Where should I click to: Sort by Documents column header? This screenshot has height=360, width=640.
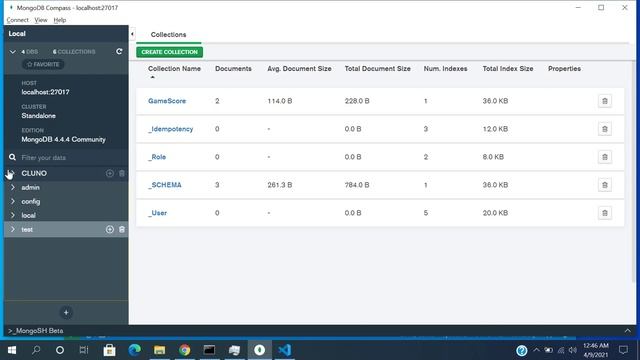233,69
